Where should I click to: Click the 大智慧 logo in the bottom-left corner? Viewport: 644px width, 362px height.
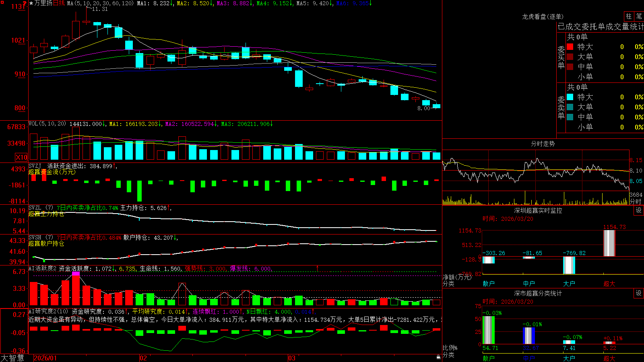coord(12,358)
